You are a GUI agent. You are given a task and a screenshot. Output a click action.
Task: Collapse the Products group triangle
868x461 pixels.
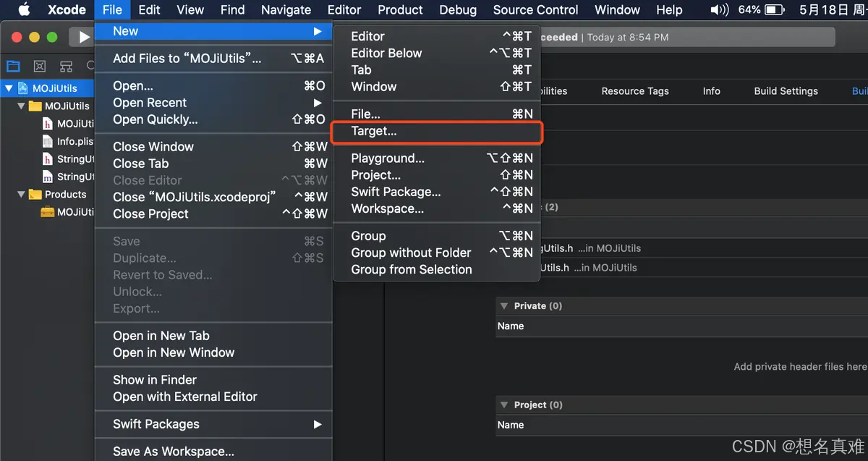[21, 194]
